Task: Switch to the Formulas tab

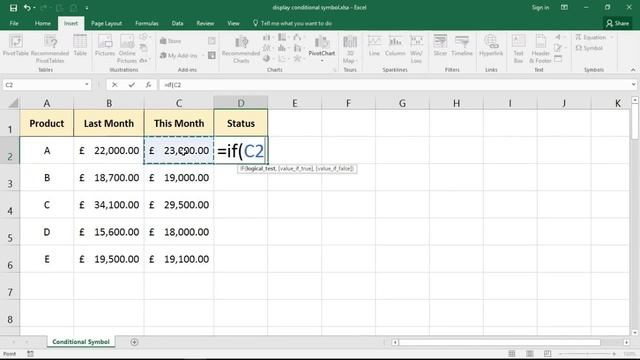Action: click(x=147, y=23)
